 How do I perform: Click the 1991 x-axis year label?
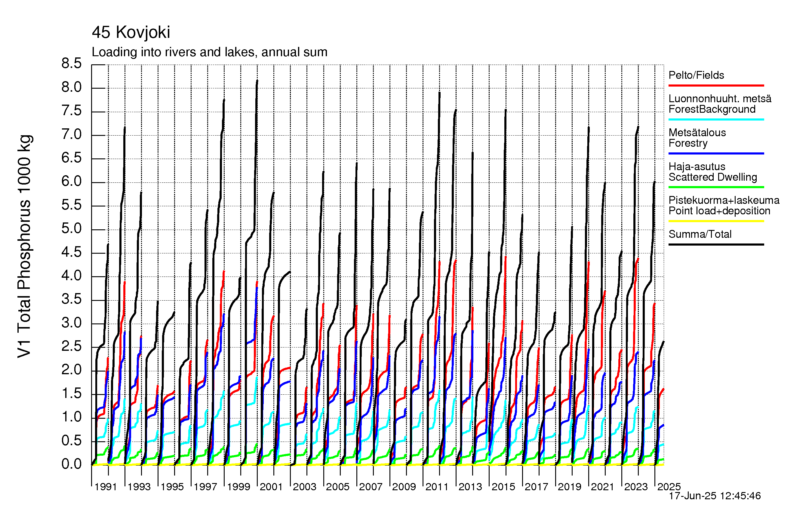(x=106, y=487)
